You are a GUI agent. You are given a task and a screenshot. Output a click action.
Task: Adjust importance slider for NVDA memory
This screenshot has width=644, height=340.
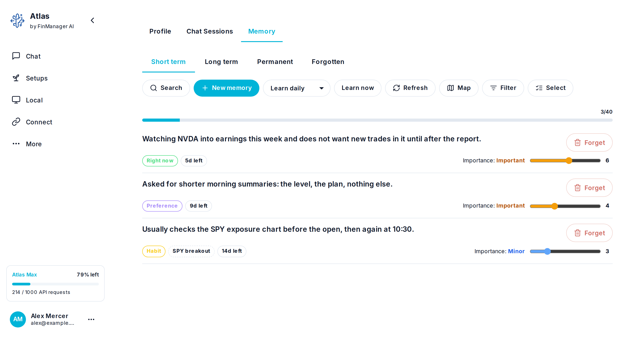click(565, 161)
